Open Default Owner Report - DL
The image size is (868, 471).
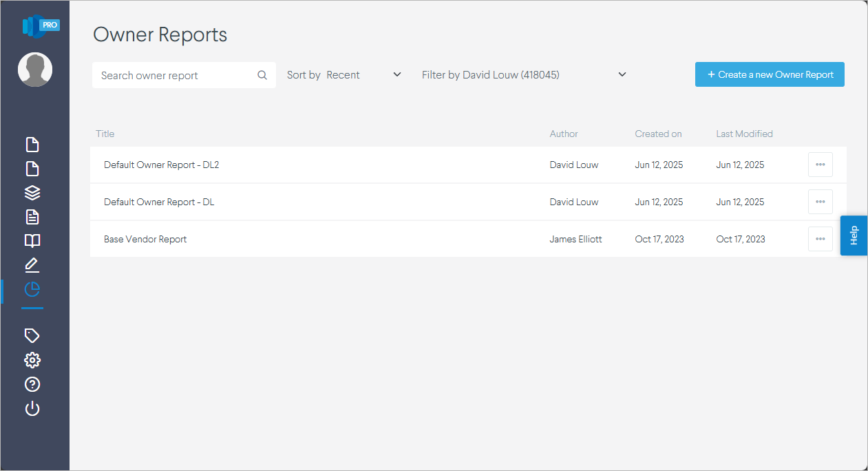tap(159, 202)
